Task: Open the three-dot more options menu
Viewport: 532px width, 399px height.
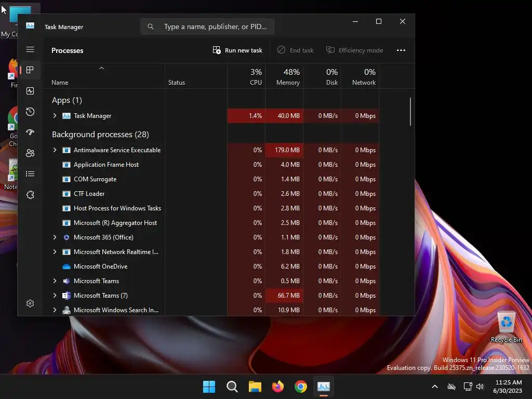Action: [401, 50]
